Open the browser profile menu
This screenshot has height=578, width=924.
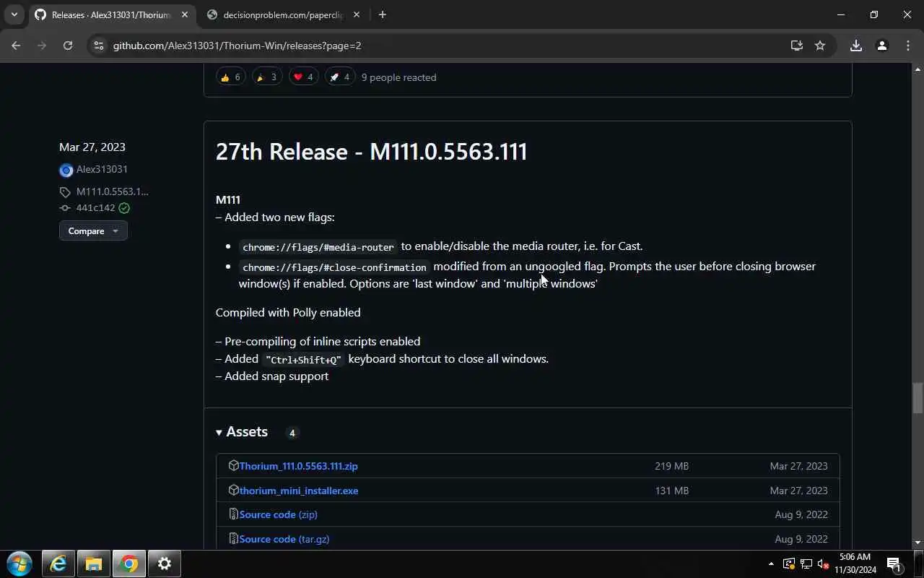(x=882, y=46)
